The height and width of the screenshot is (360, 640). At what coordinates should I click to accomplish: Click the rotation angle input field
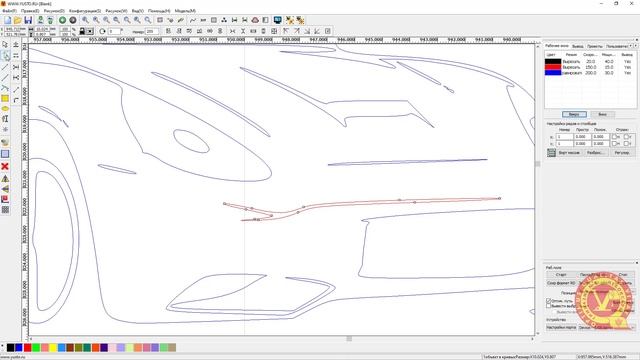[114, 31]
